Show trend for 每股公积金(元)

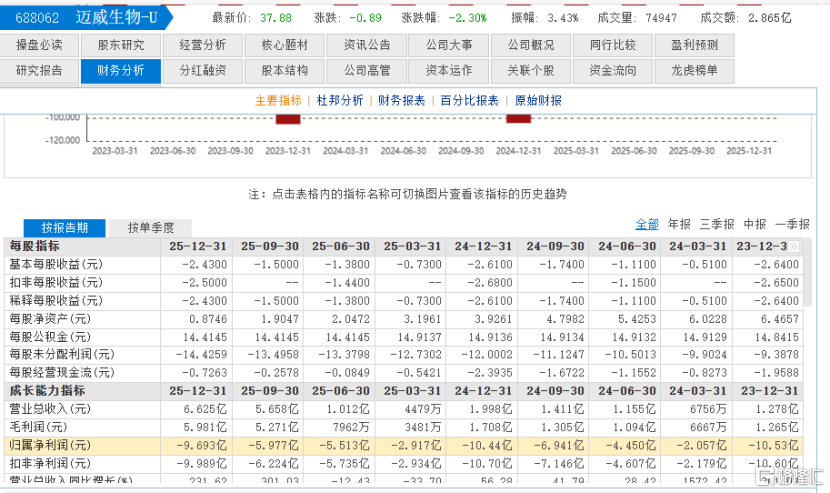coord(50,337)
